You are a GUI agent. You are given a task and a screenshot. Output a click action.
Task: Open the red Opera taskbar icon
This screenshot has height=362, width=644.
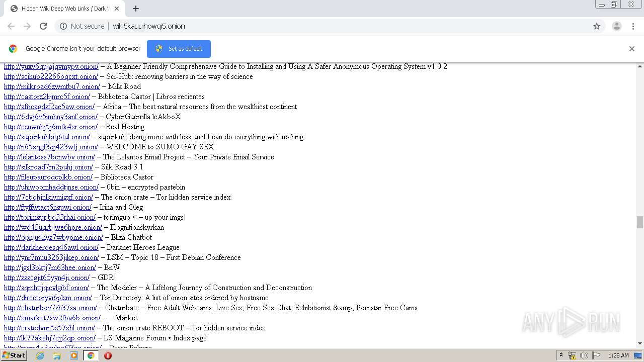click(x=108, y=355)
